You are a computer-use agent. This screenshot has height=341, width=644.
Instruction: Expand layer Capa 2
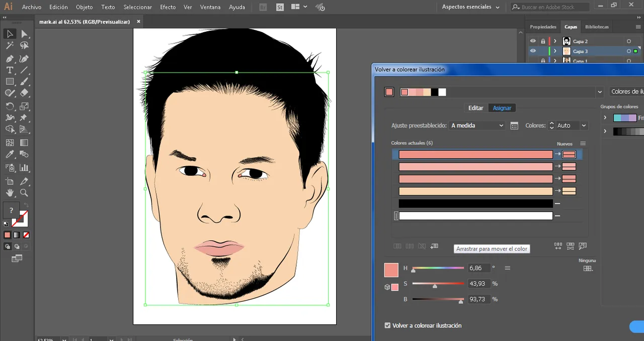point(555,41)
